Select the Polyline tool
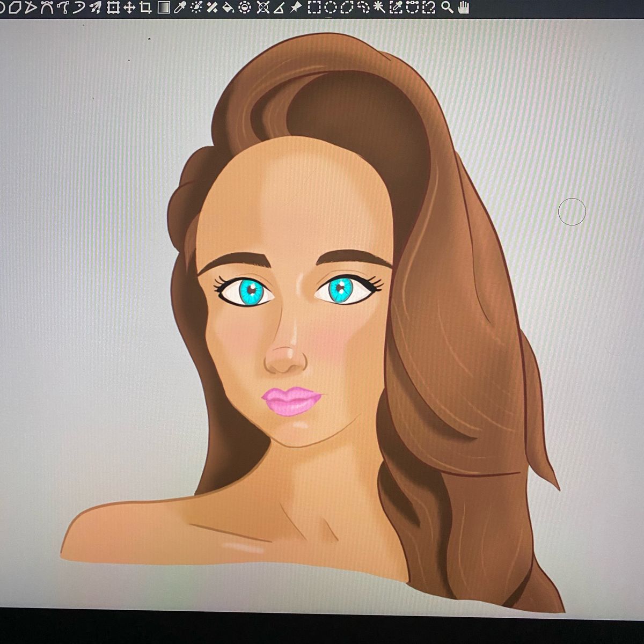Image resolution: width=644 pixels, height=644 pixels. (x=32, y=8)
